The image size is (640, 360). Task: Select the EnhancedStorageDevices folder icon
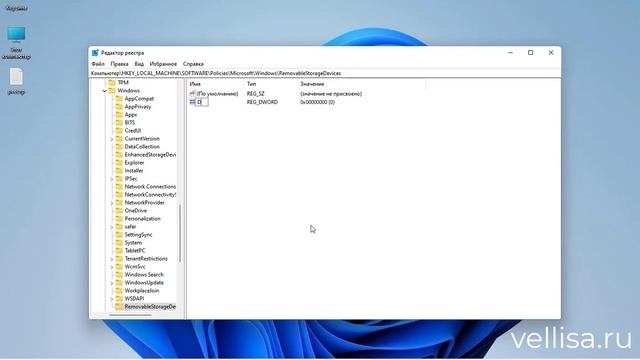click(119, 155)
